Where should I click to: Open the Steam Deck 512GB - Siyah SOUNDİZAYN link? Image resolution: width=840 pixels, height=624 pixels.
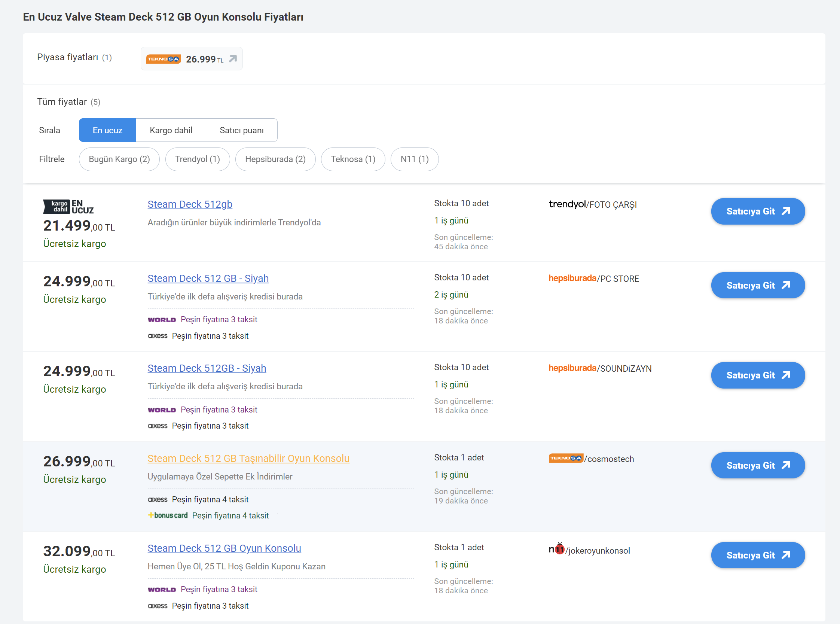(x=207, y=368)
